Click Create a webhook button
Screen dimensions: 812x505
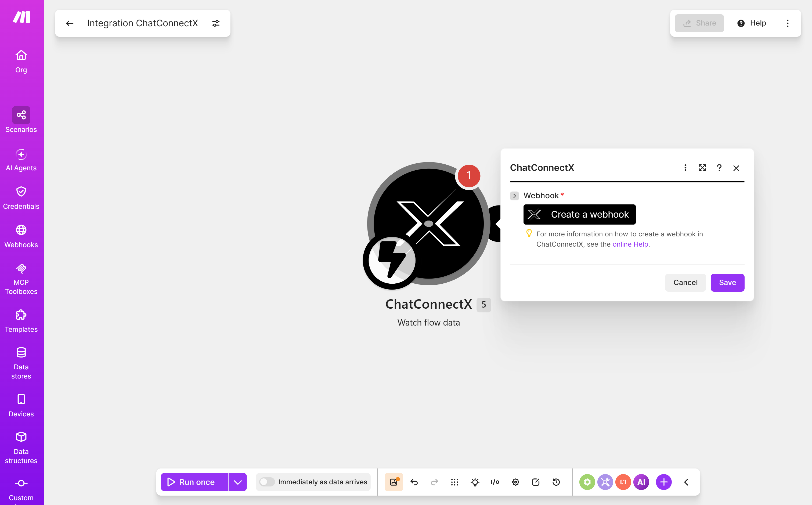pyautogui.click(x=580, y=214)
